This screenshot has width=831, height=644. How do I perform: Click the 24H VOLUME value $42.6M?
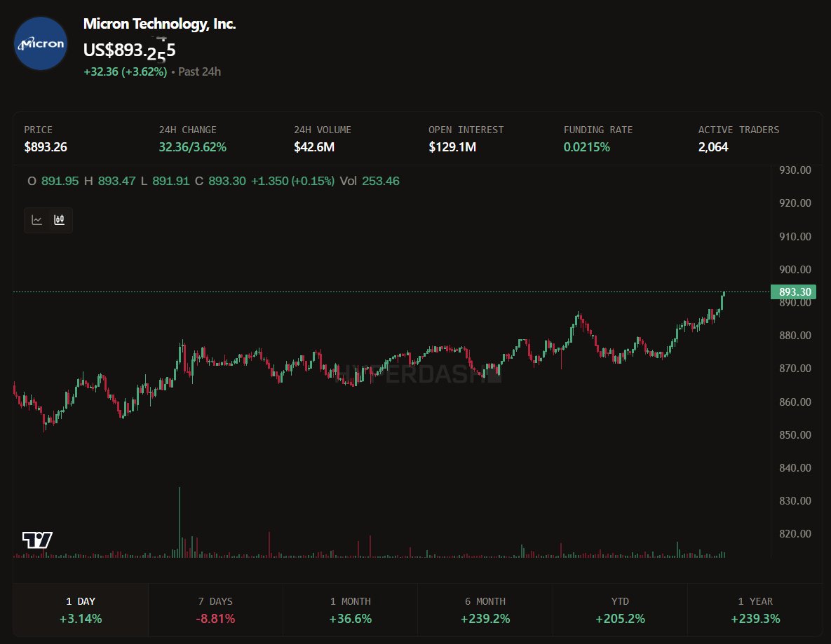313,146
